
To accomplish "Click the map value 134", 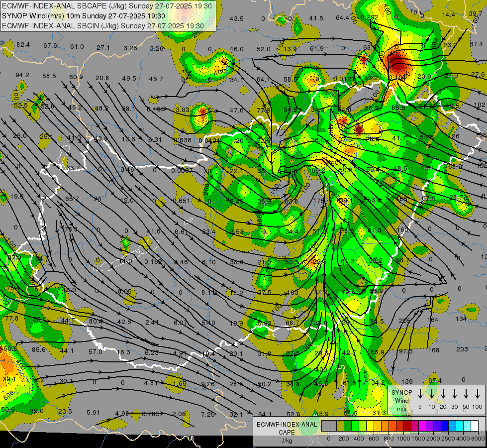I will (x=461, y=319).
